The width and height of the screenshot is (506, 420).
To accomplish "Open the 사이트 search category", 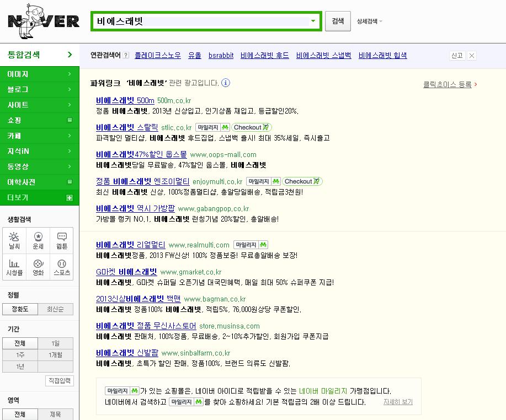I will [40, 105].
